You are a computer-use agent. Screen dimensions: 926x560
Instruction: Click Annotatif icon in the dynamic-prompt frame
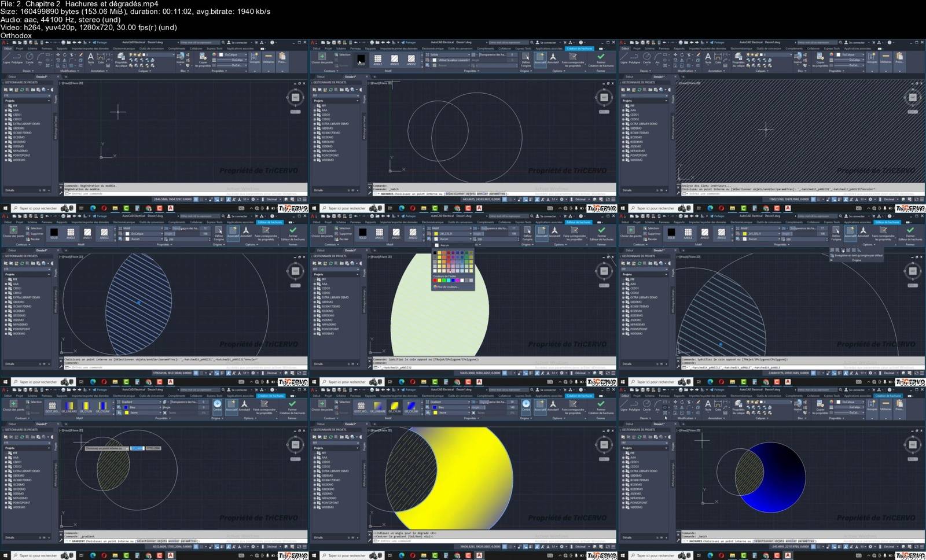244,404
